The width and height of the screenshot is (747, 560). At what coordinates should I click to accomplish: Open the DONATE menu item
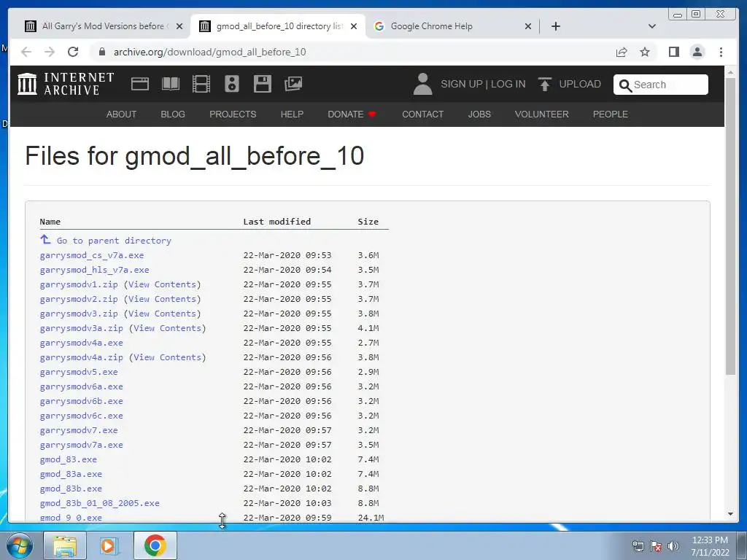pyautogui.click(x=352, y=114)
